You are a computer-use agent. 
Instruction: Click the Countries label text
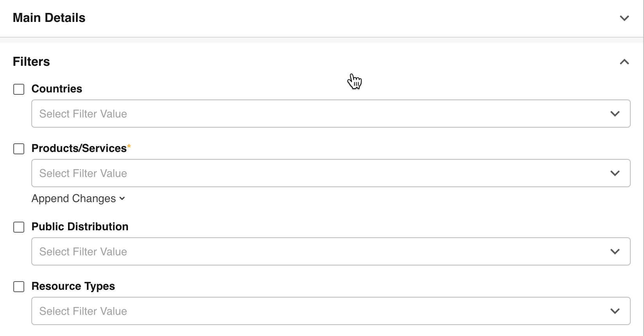[x=57, y=89]
